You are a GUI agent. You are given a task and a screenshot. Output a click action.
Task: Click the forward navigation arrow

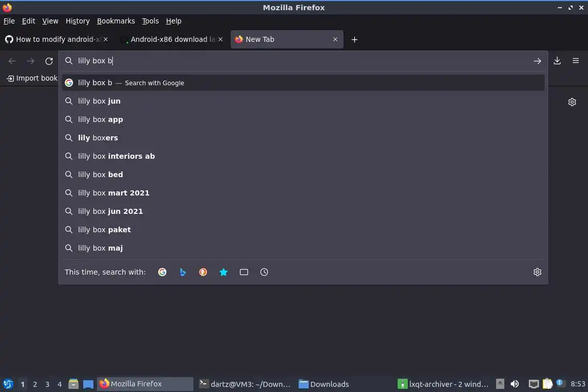point(31,61)
